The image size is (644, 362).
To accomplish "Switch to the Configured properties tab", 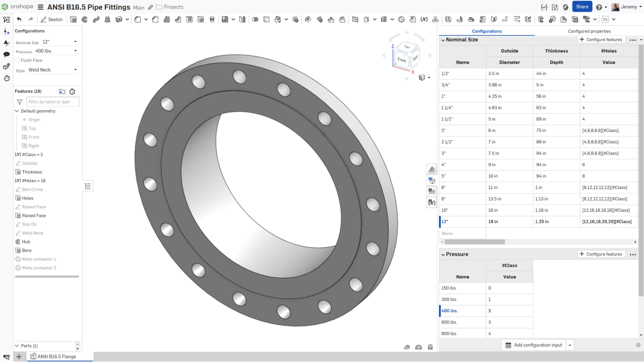I will [x=589, y=31].
